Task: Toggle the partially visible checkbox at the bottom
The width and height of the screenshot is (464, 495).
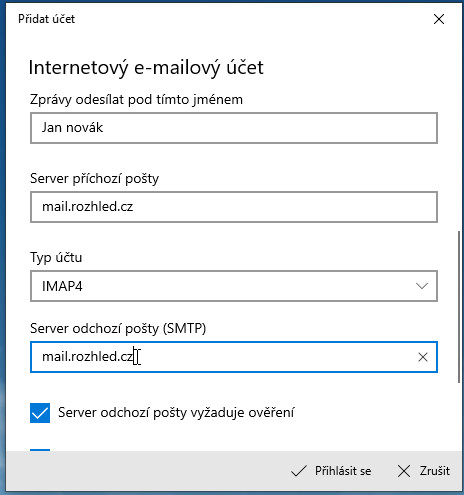Action: (40, 450)
